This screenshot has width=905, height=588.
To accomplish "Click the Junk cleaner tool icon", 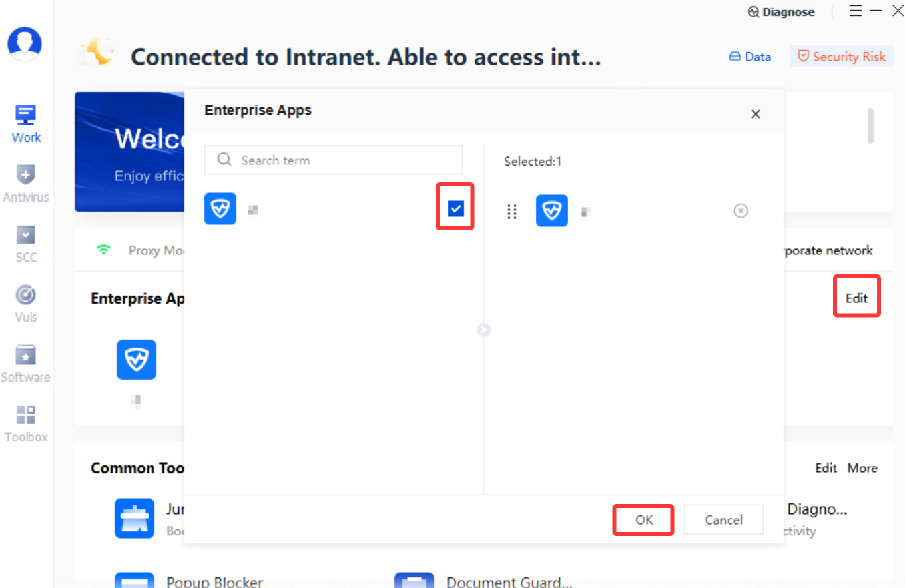I will coord(135,518).
